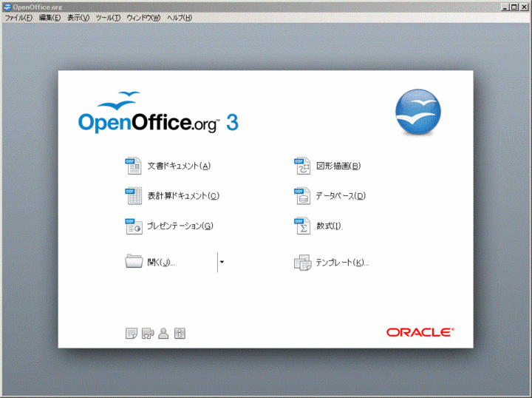Click the open folder icon

tap(134, 261)
